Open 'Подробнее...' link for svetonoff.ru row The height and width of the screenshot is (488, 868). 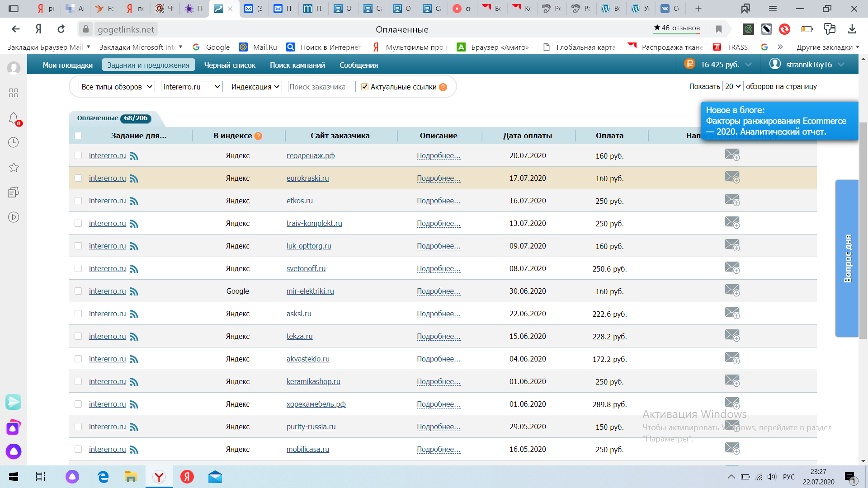tap(438, 268)
